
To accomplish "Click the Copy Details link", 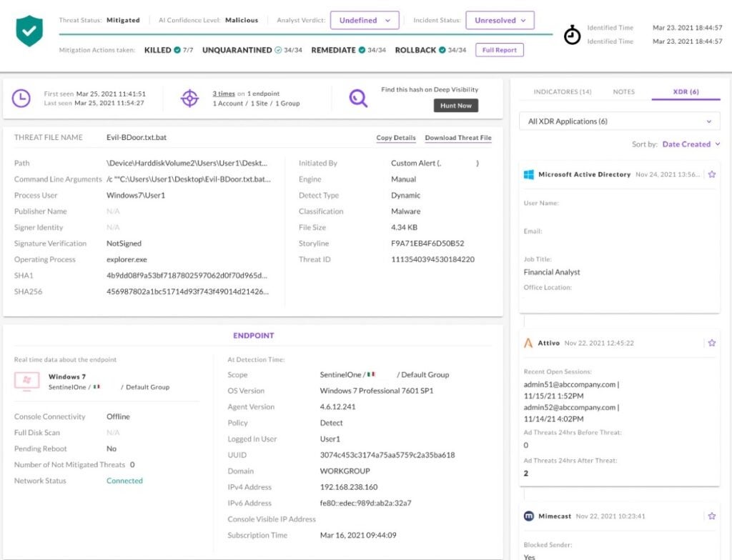I will coord(396,138).
